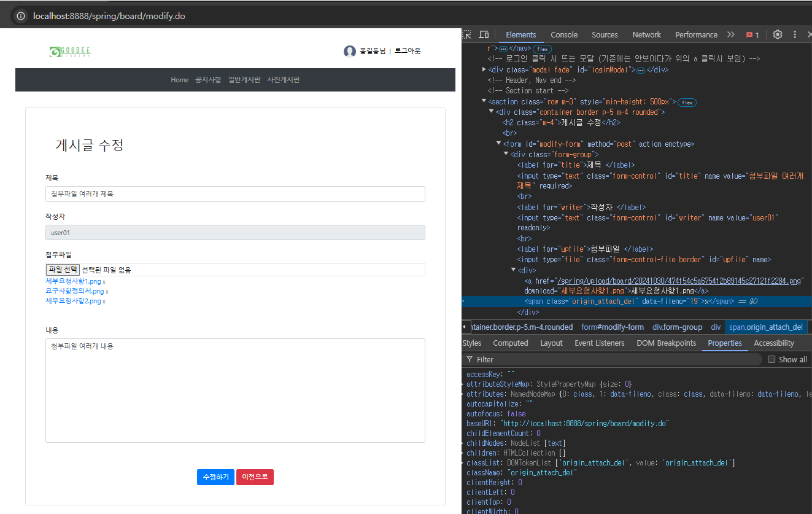Click the red issues counter badge
Image resolution: width=812 pixels, height=514 pixels.
point(752,35)
